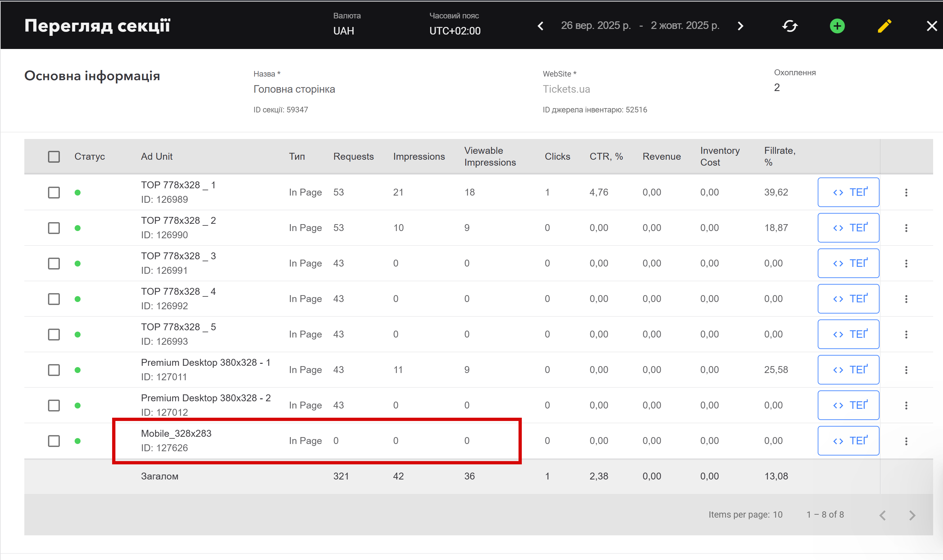943x560 pixels.
Task: Check the TOP 778x328 _ 3 row checkbox
Action: pos(54,263)
